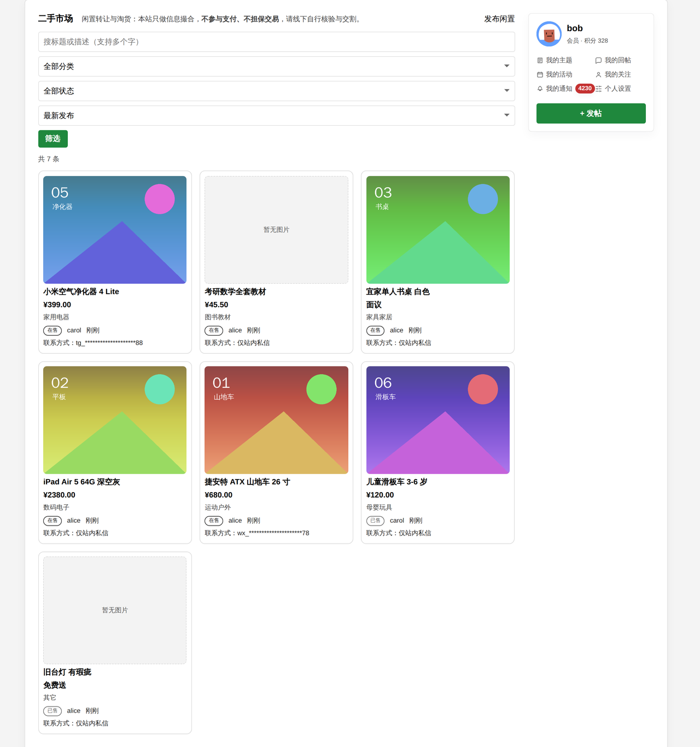This screenshot has height=747, width=700.
Task: Expand the 全部分类 category dropdown
Action: pos(277,66)
